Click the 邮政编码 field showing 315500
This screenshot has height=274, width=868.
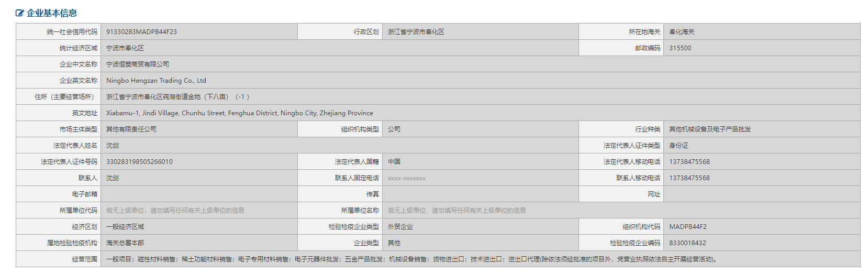pos(761,48)
